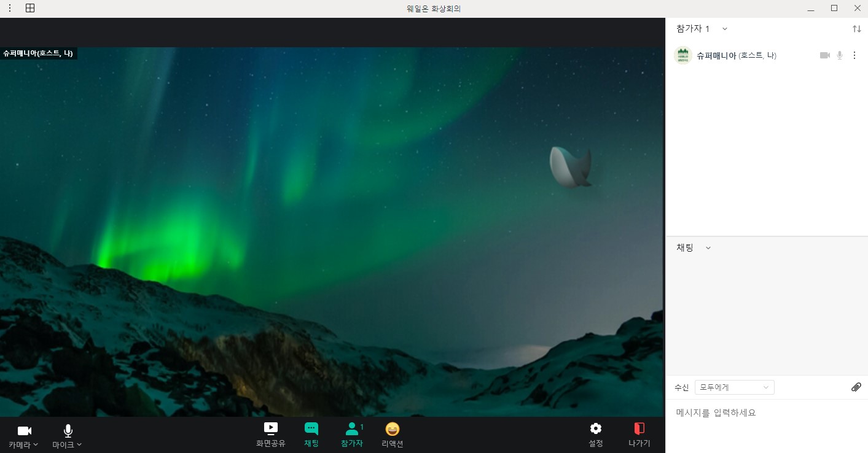
Task: Expand the 카메라 options chevron
Action: pos(36,444)
